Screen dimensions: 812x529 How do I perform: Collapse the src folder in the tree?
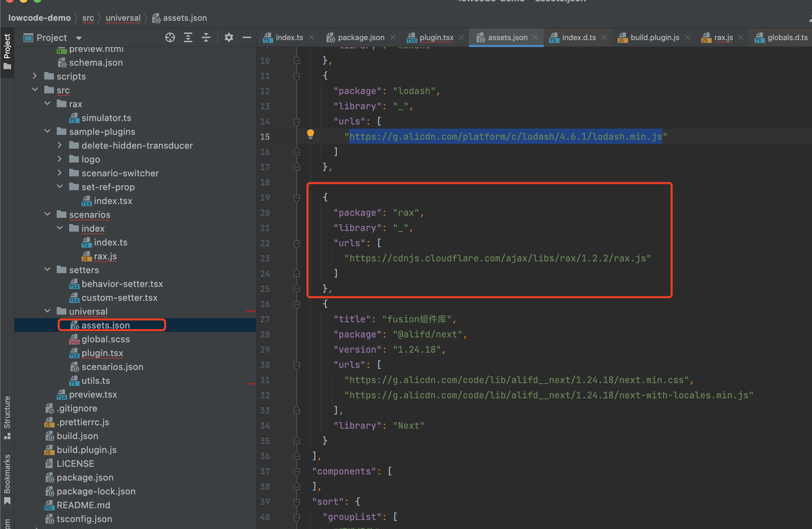[x=35, y=90]
